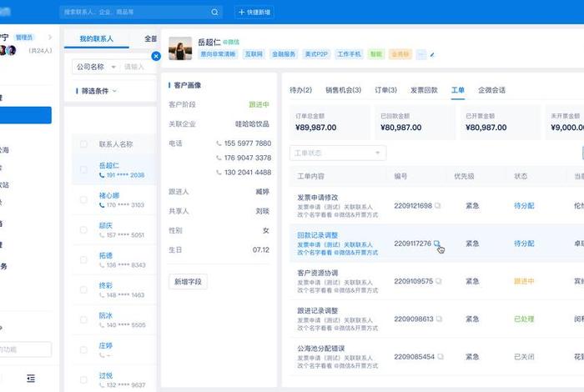This screenshot has height=392, width=584.
Task: Click the 已处理 status in 跟进记录调整 row
Action: (x=524, y=319)
